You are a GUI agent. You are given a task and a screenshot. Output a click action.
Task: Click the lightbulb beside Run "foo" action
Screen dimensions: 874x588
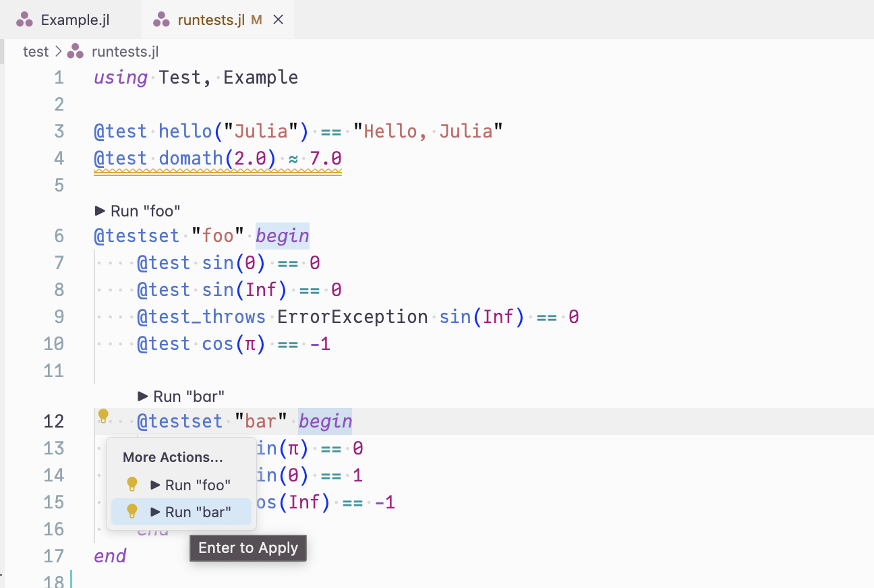pyautogui.click(x=132, y=483)
